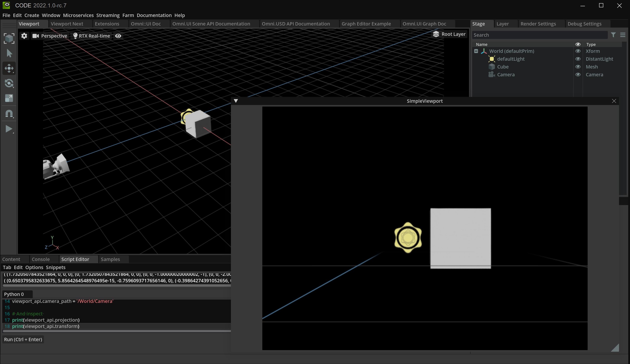Toggle Camera prim visibility eye
Viewport: 630px width, 364px height.
tap(578, 75)
